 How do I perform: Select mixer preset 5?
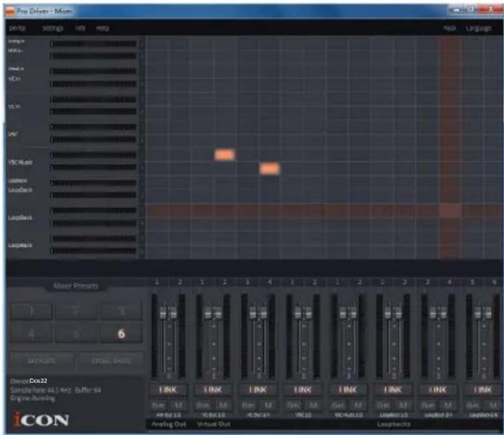76,334
